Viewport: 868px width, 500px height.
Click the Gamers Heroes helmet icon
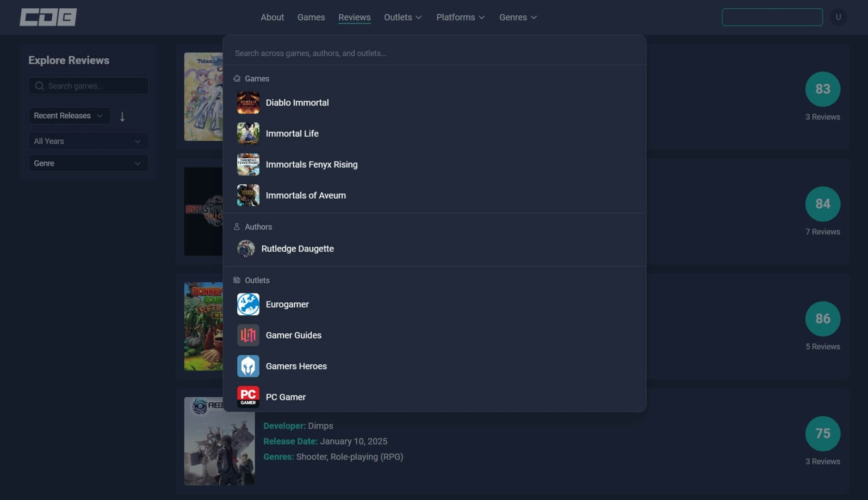click(x=248, y=366)
